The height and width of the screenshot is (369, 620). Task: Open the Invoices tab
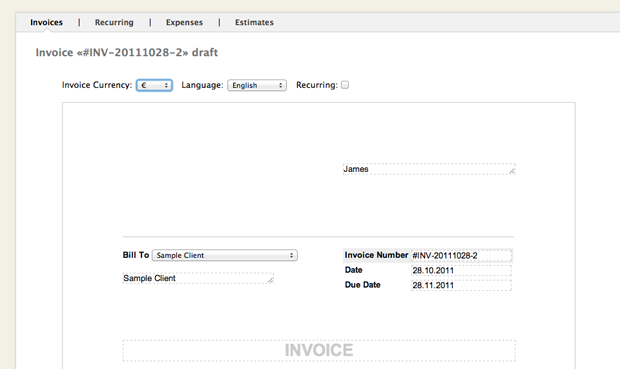tap(46, 22)
